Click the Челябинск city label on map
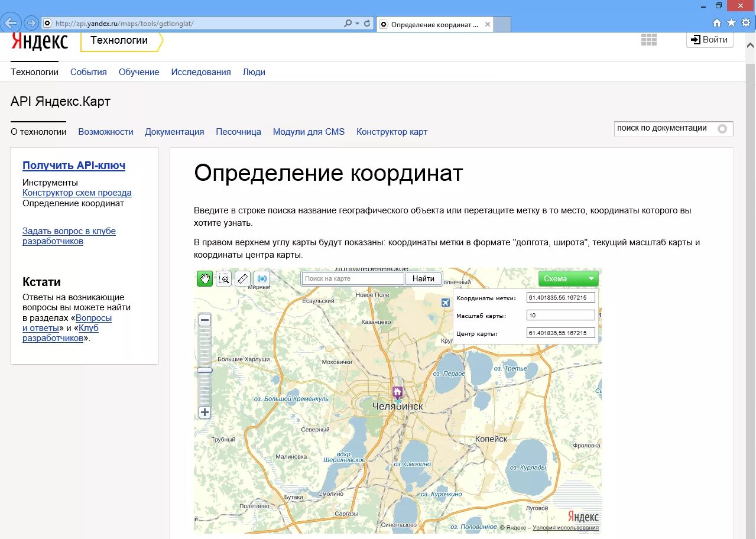The image size is (756, 539). point(398,407)
